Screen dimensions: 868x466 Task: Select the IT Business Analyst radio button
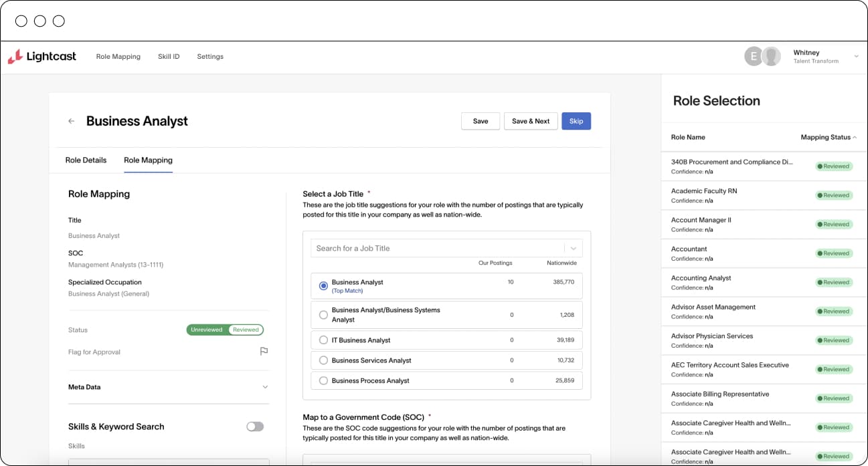click(x=324, y=340)
